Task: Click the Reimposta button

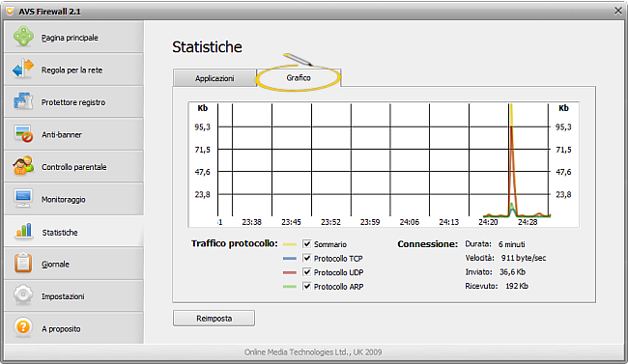Action: pyautogui.click(x=214, y=319)
